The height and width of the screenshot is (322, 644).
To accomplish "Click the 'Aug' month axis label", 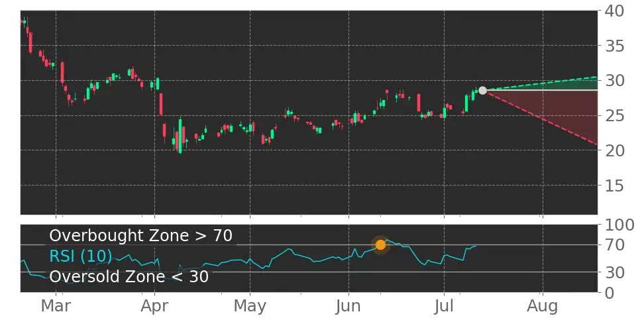I will click(x=543, y=307).
